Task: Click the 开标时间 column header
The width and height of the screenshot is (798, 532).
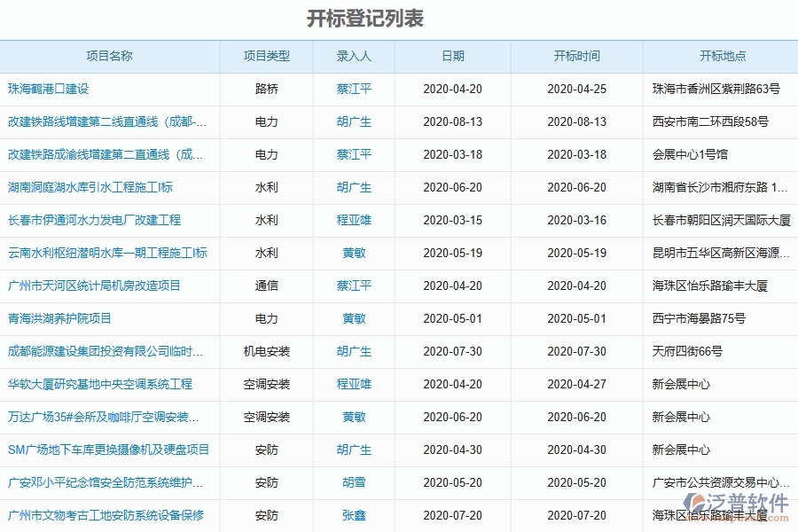Action: pyautogui.click(x=577, y=56)
